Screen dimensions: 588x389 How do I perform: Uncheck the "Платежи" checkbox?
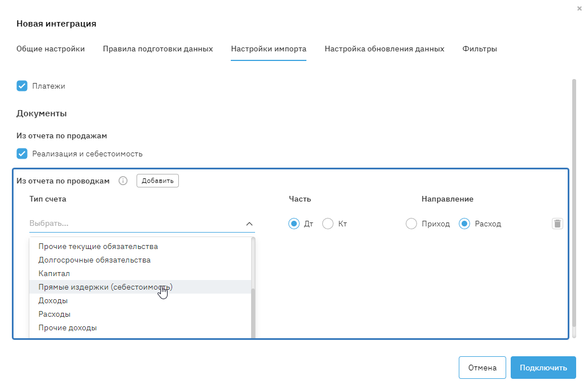click(x=22, y=86)
